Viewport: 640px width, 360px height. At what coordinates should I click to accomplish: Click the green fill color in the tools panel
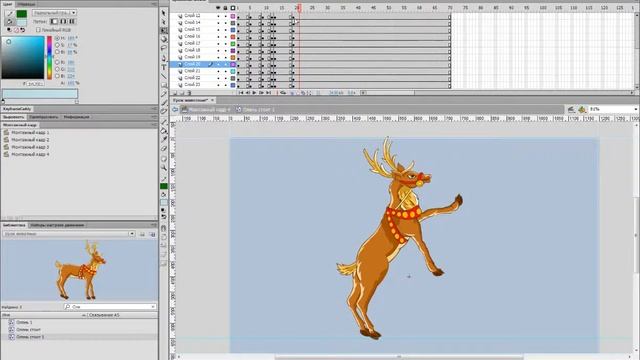164,186
